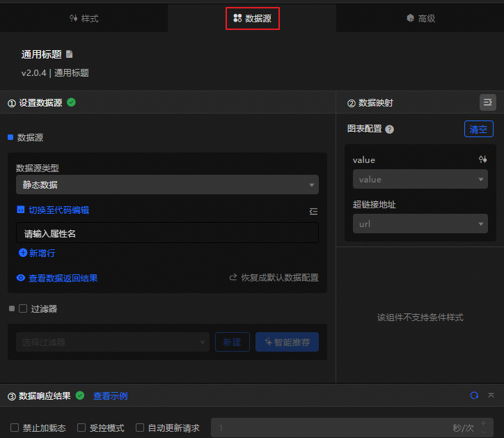Image resolution: width=504 pixels, height=438 pixels.
Task: Create a filter with 新建 button
Action: click(x=232, y=342)
